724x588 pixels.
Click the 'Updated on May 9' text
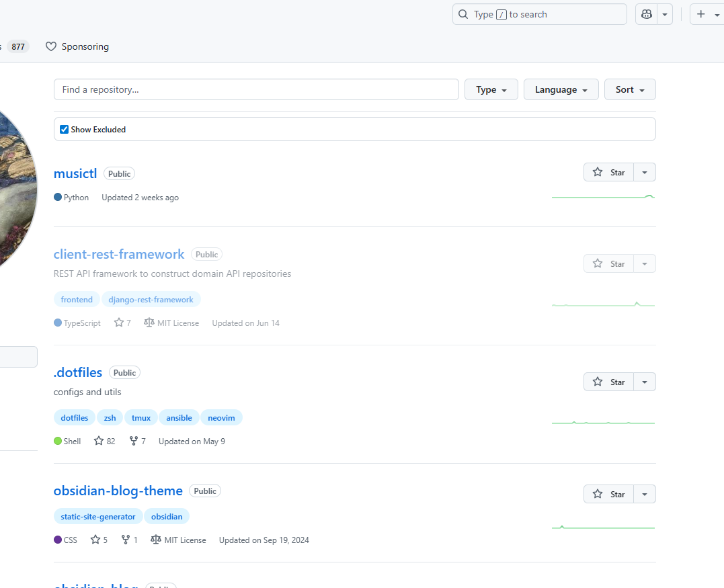[192, 442]
